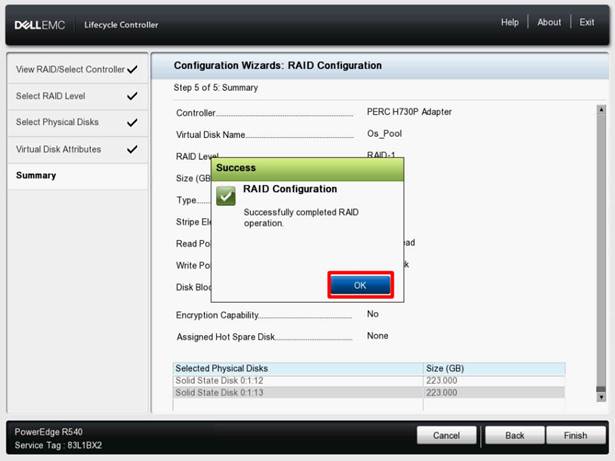
Task: Click the green success checkmark icon
Action: click(226, 195)
